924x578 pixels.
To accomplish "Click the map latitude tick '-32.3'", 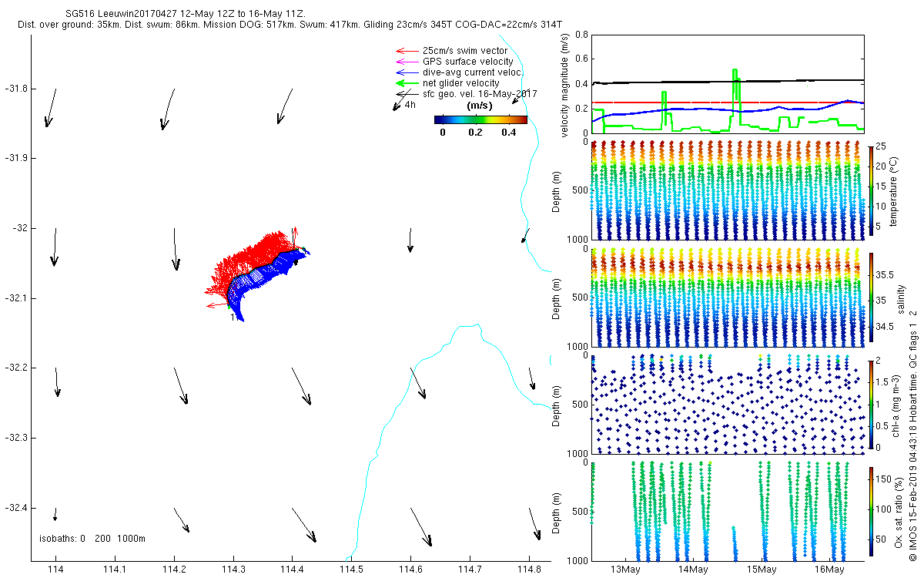I will 15,438.
